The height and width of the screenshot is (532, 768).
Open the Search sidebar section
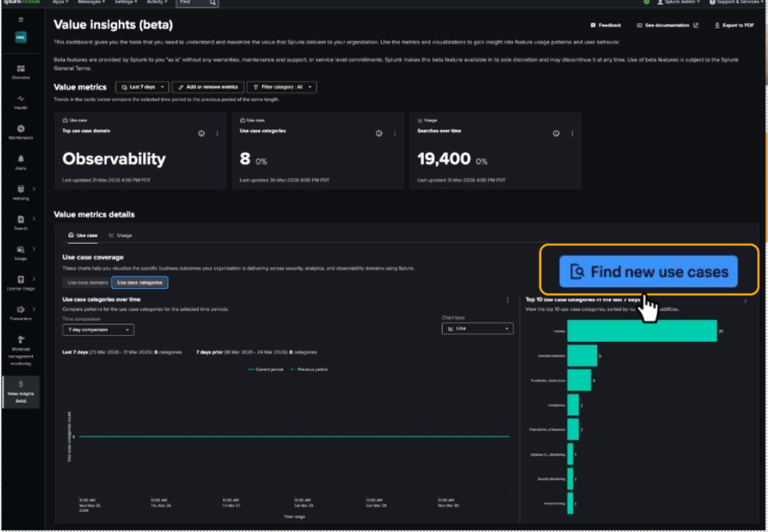coord(21,222)
